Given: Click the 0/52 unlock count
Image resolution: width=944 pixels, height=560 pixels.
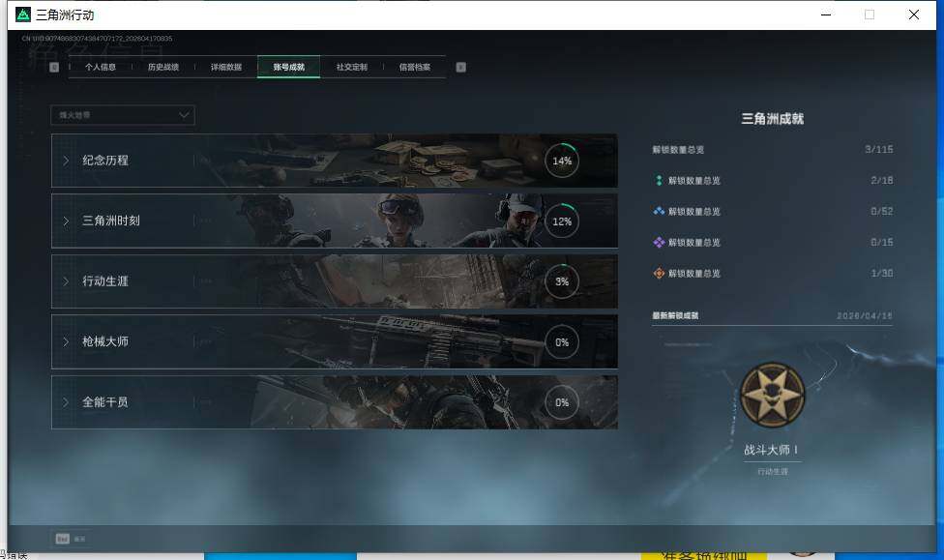Looking at the screenshot, I should [882, 212].
